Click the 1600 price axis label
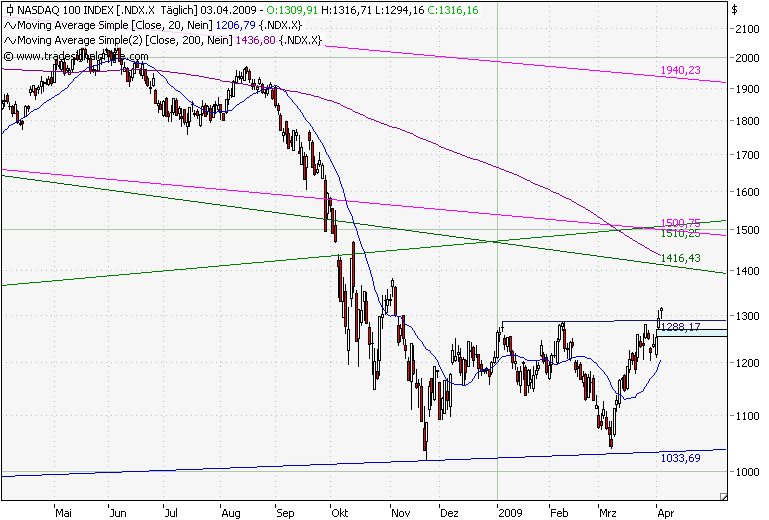 [x=747, y=192]
